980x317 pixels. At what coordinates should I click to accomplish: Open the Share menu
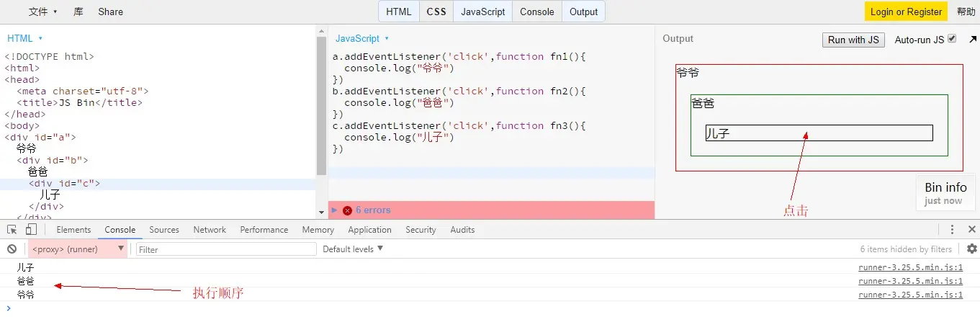(x=110, y=12)
